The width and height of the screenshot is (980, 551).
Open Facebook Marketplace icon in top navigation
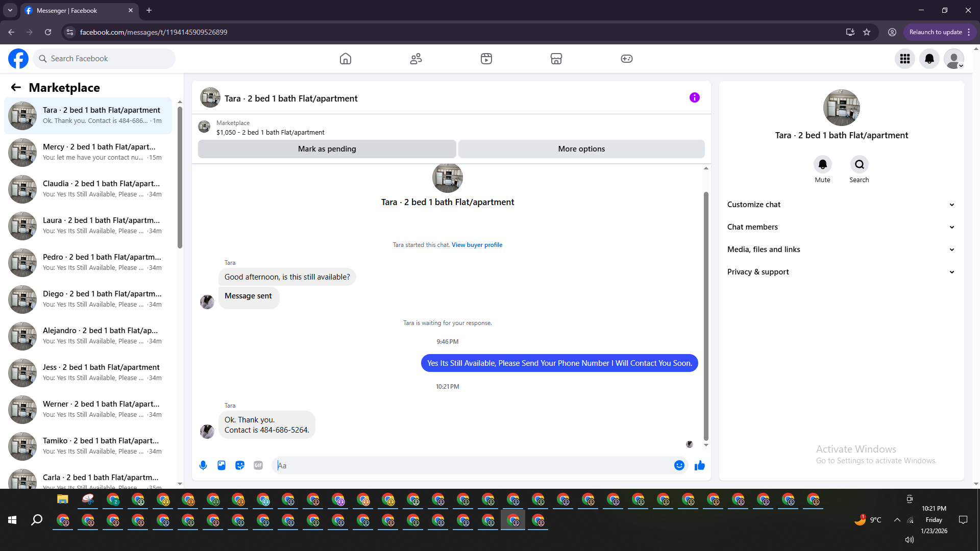tap(556, 59)
